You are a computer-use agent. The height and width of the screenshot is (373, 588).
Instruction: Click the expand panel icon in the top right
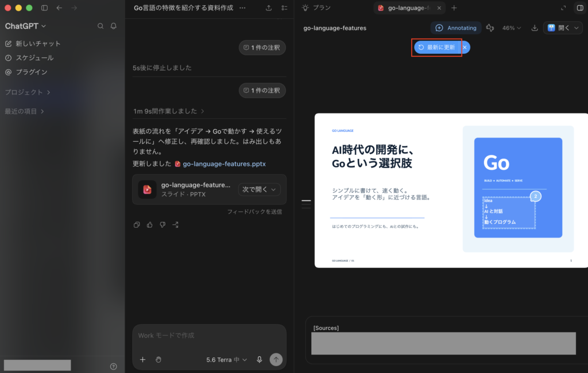[x=563, y=8]
